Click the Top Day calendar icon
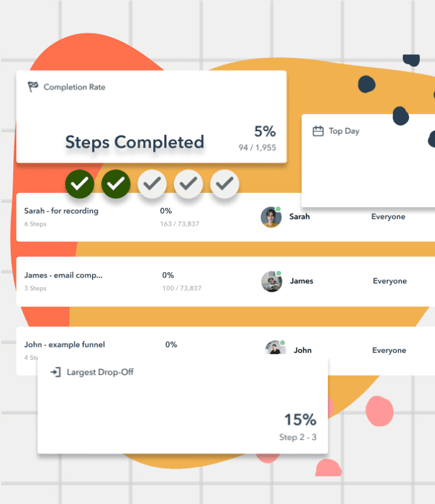Image resolution: width=435 pixels, height=504 pixels. point(318,131)
